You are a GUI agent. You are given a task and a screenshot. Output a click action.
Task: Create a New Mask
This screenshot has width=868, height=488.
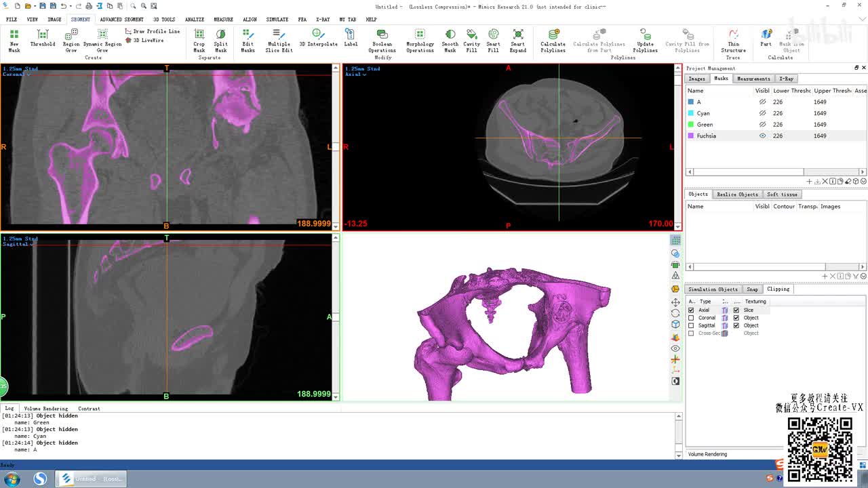[14, 40]
